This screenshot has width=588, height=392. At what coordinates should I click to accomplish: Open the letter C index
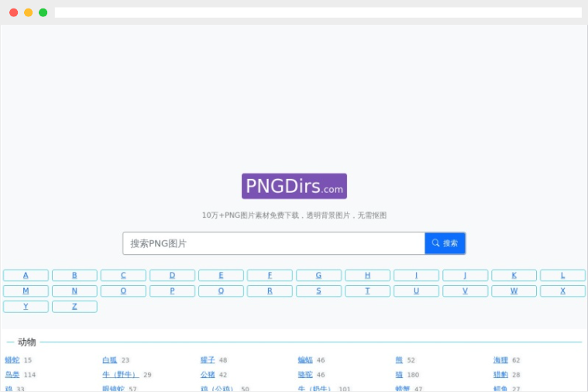click(123, 275)
